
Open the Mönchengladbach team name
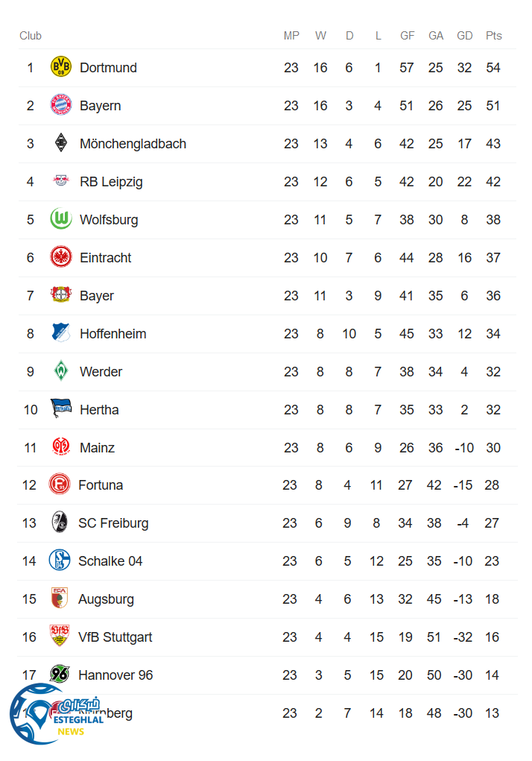[133, 144]
